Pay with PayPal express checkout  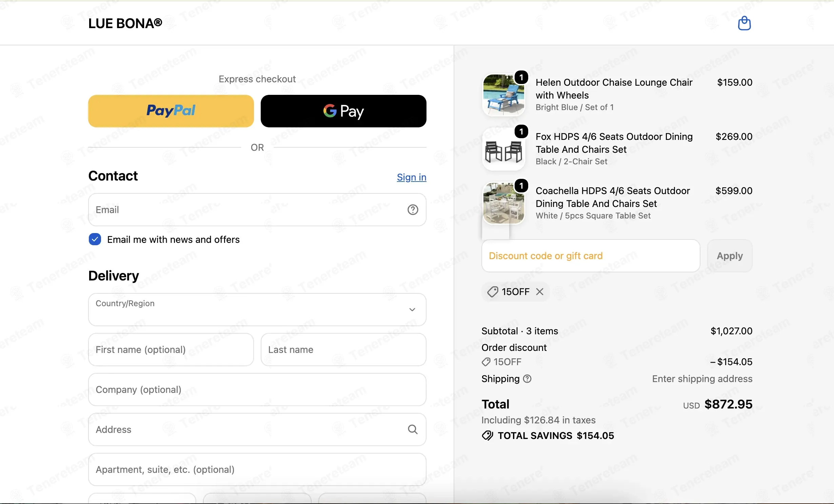pyautogui.click(x=171, y=111)
